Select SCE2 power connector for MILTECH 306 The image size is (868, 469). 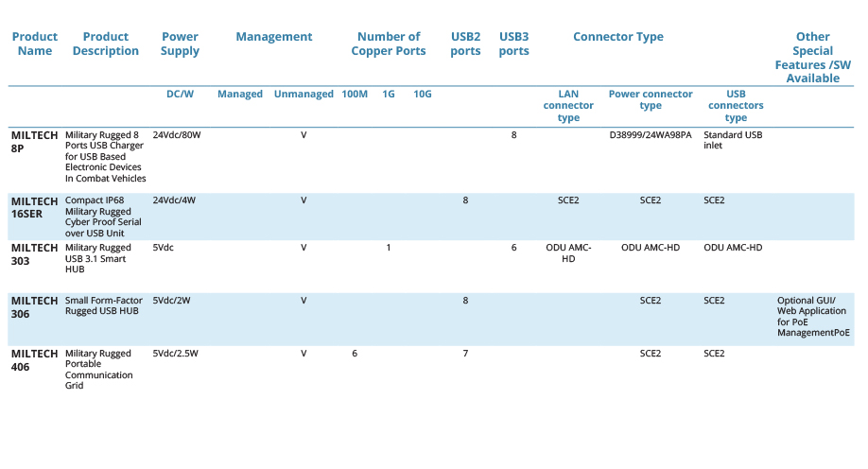[651, 301]
